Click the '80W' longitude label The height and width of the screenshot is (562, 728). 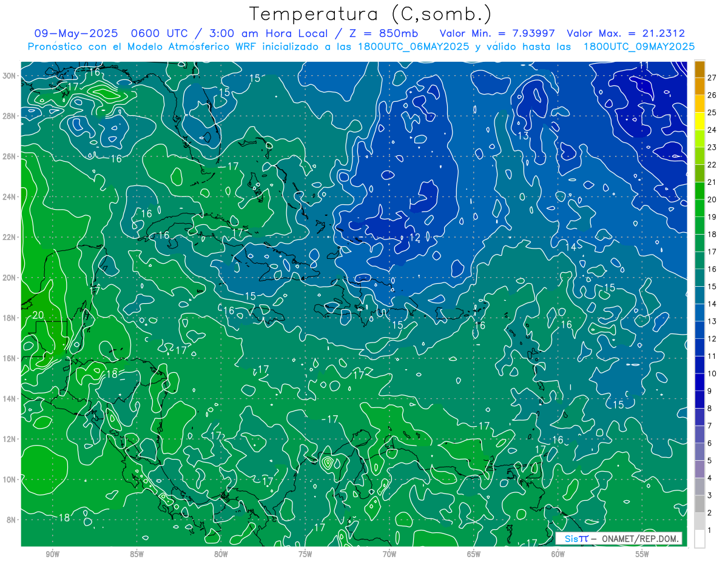(x=221, y=554)
